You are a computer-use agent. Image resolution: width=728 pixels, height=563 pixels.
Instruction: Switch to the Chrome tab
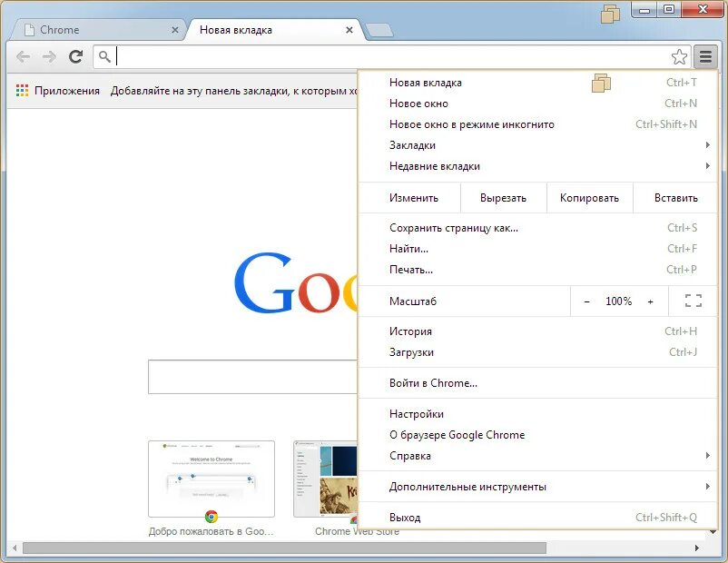100,30
